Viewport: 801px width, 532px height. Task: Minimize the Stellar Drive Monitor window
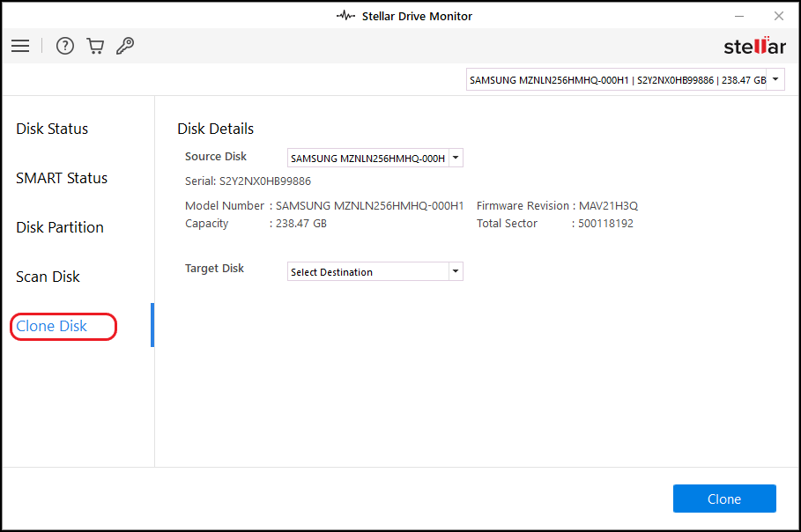coord(739,17)
